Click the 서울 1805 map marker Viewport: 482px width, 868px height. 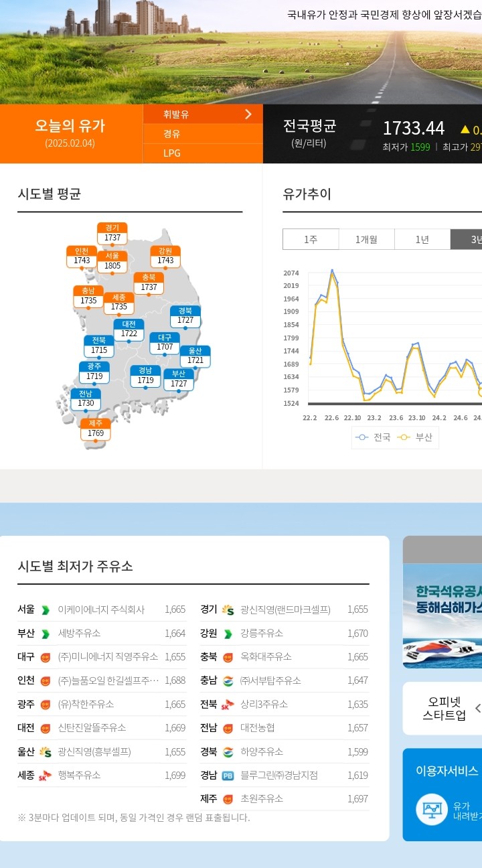112,262
